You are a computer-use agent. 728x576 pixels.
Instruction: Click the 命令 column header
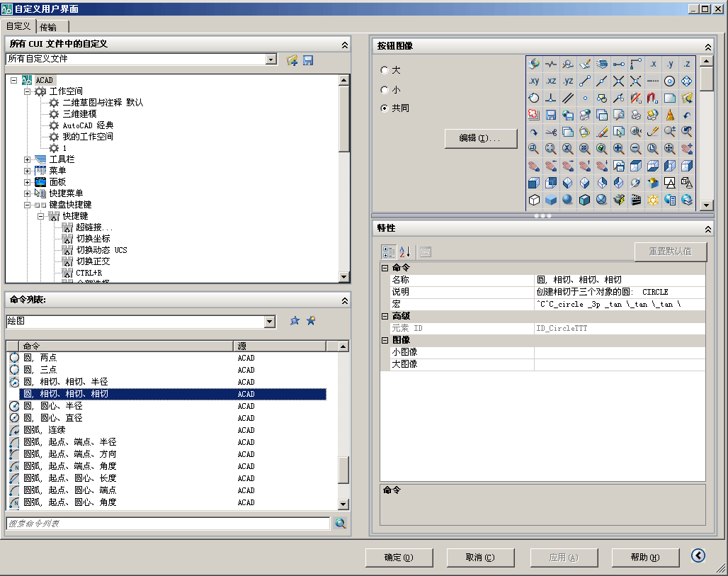click(126, 346)
